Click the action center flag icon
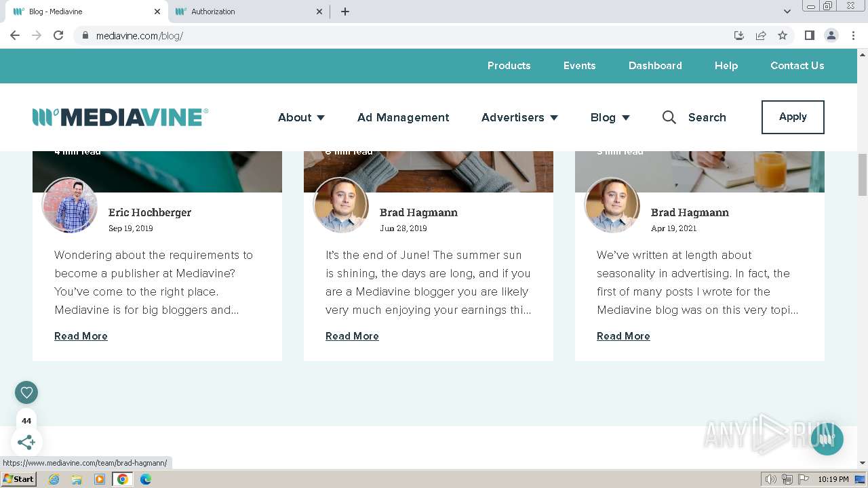 pos(802,479)
